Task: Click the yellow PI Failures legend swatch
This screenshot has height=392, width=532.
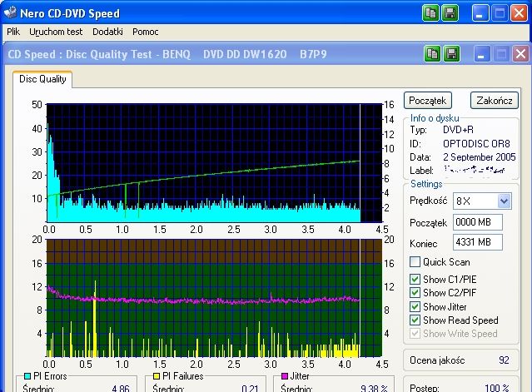Action: pos(157,376)
